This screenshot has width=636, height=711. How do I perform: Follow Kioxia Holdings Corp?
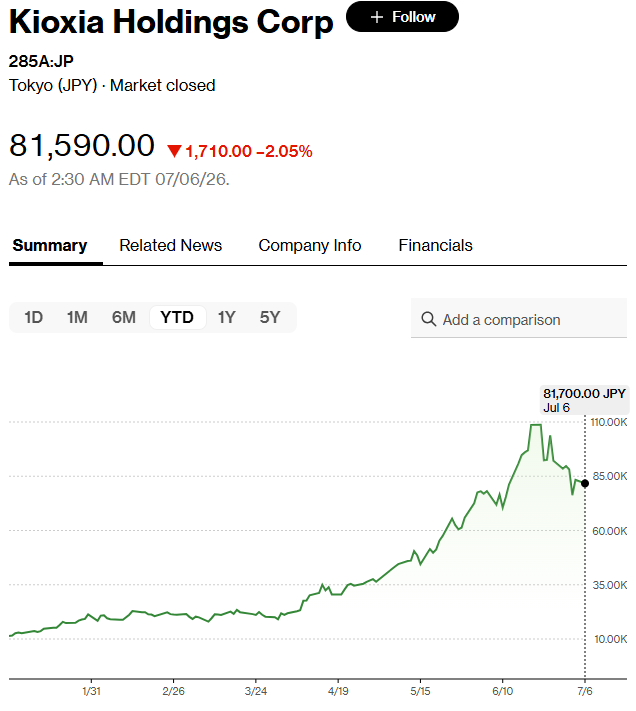tap(403, 17)
